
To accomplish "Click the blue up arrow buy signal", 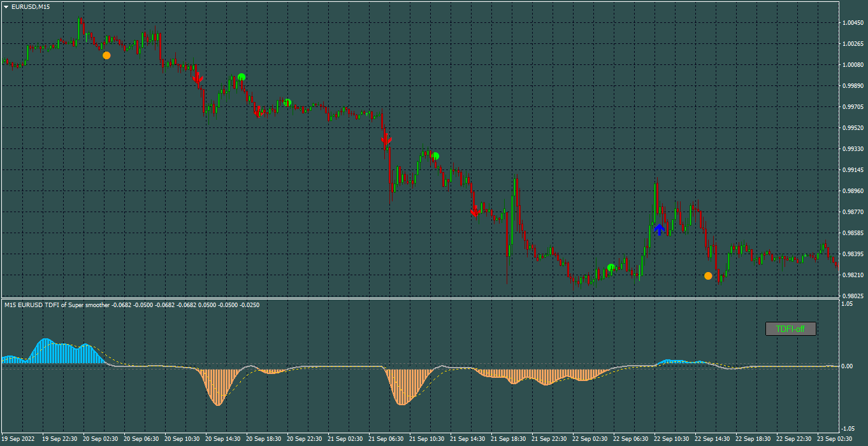I will coord(660,229).
